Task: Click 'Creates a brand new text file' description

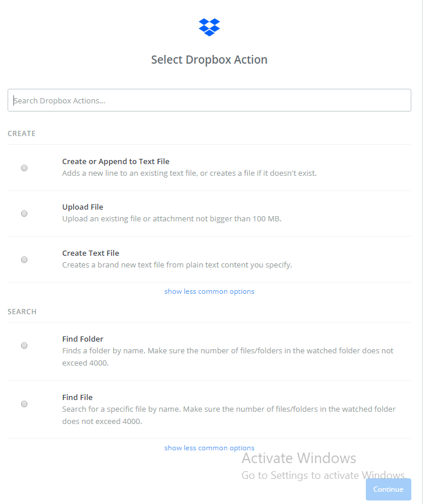Action: click(x=177, y=265)
